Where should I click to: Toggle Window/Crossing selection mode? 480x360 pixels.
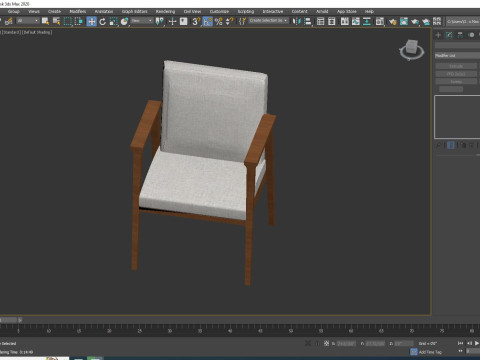click(79, 21)
